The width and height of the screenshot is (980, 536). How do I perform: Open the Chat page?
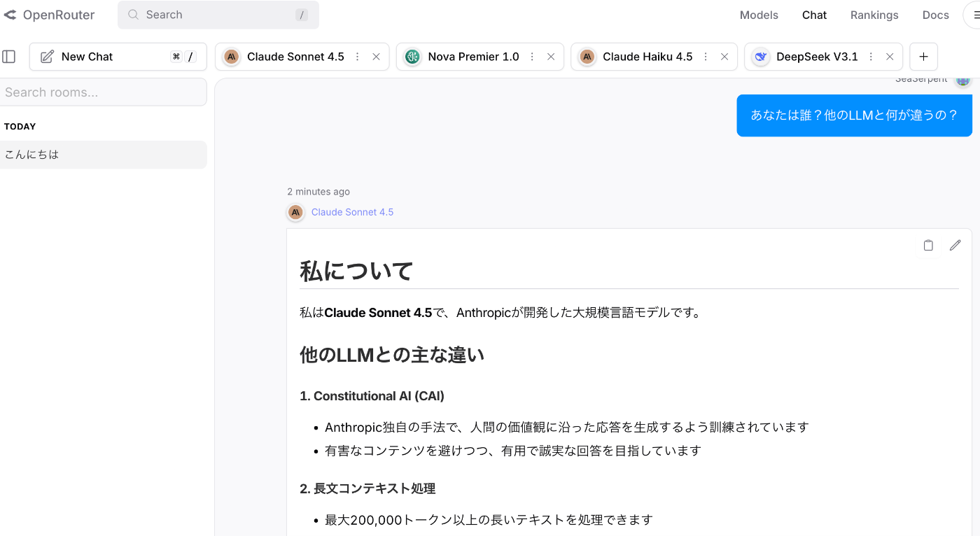814,15
